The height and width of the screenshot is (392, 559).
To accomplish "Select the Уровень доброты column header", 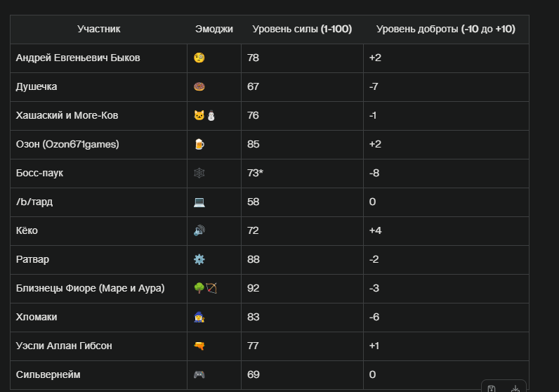I will point(446,29).
